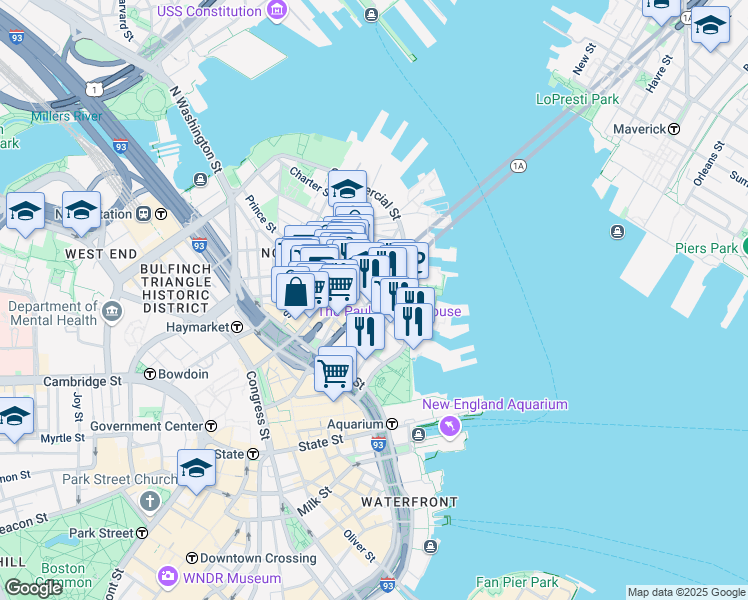Click the Route 1A shield on the tunnel
748x600 pixels.
518,166
